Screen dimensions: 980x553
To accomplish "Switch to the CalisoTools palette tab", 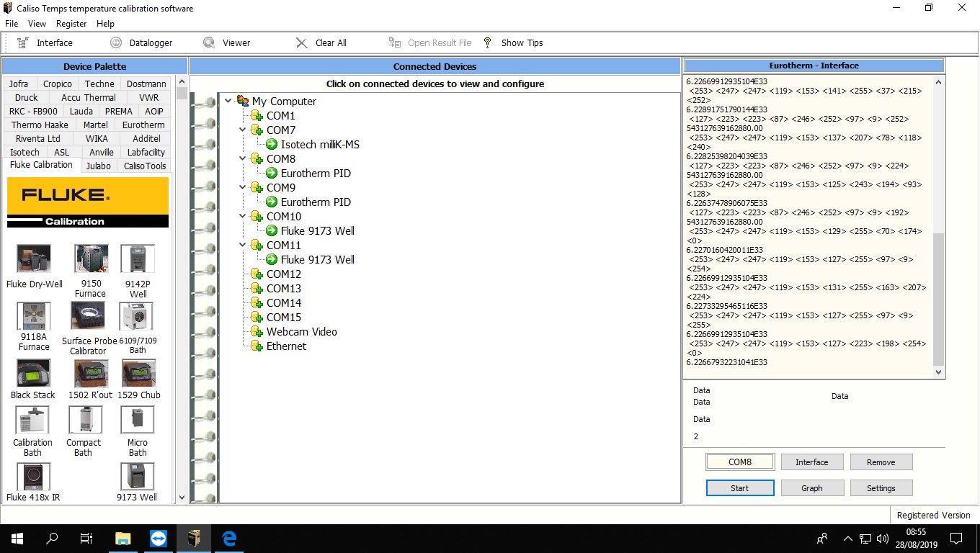I will tap(145, 166).
